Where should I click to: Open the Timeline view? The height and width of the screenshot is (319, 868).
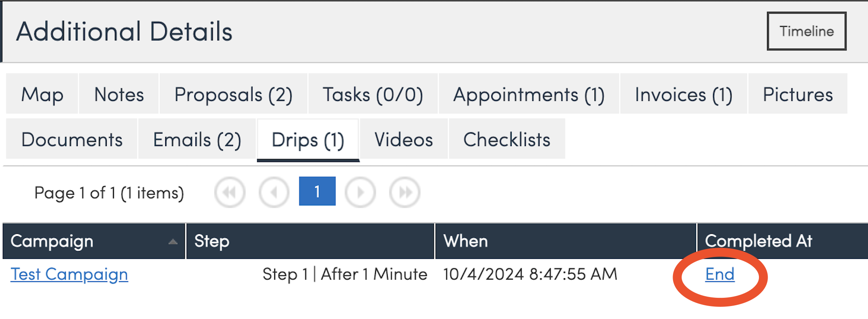(x=807, y=31)
